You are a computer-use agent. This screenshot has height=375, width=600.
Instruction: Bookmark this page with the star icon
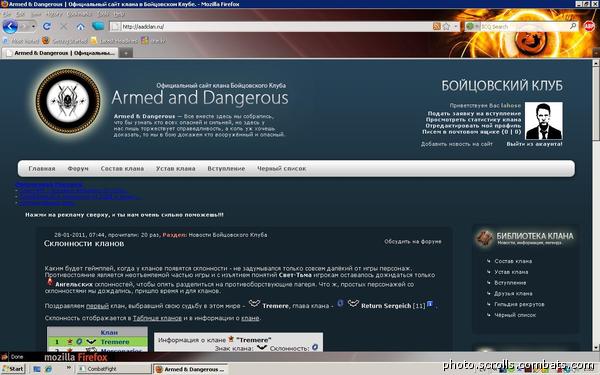click(x=446, y=26)
